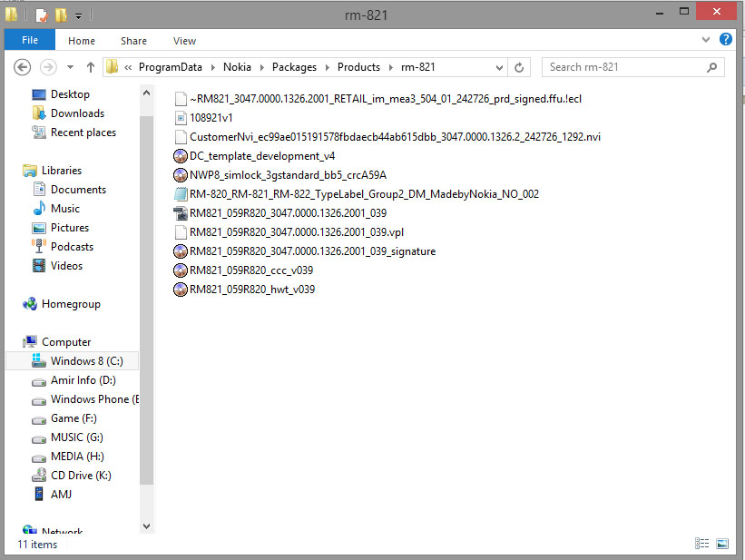Open the recent locations dropdown arrow
The image size is (745, 560).
tap(70, 67)
